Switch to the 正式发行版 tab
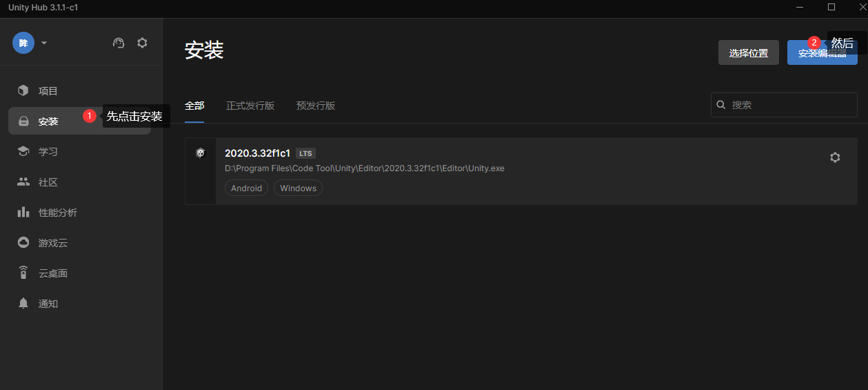The width and height of the screenshot is (868, 390). click(250, 106)
